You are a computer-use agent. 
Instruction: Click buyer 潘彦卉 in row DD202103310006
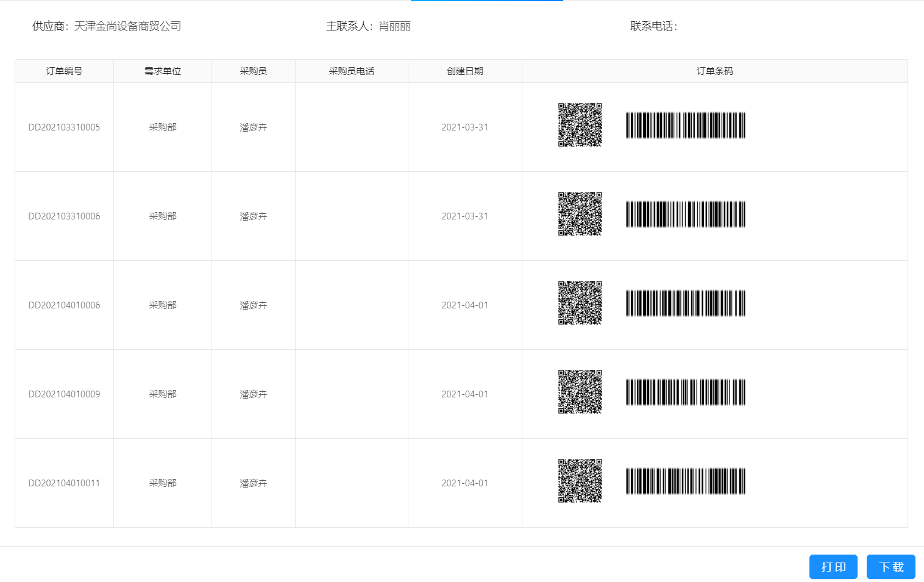click(254, 216)
